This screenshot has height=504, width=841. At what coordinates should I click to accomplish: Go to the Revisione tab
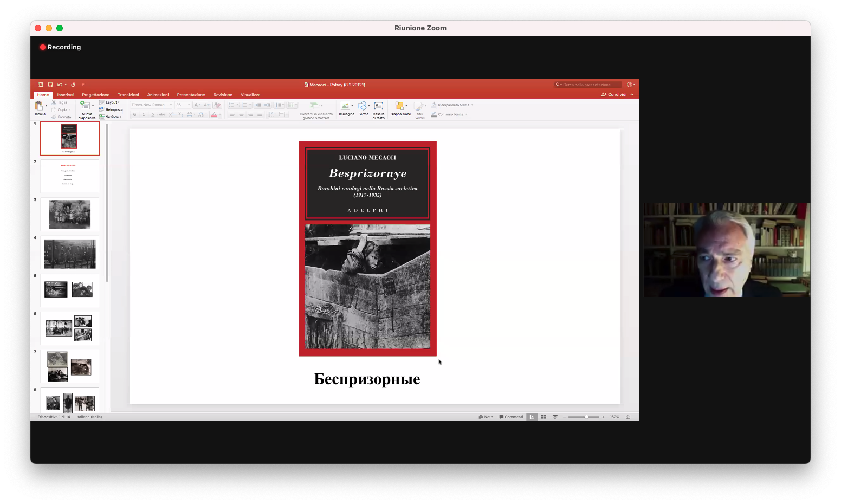(223, 95)
